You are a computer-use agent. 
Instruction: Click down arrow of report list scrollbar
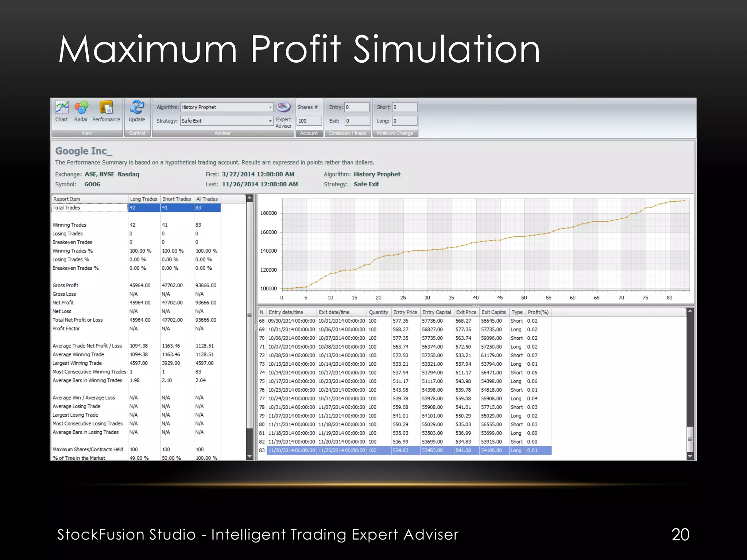(250, 456)
